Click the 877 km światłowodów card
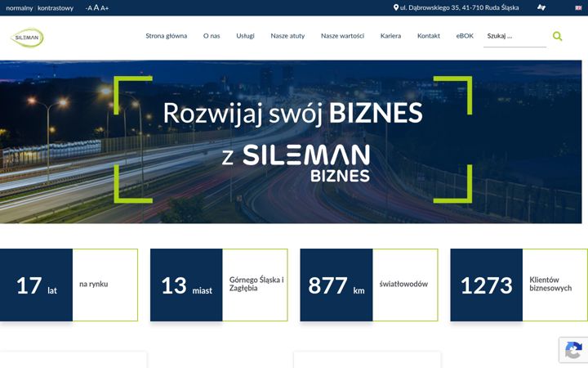This screenshot has height=368, width=588. [369, 285]
